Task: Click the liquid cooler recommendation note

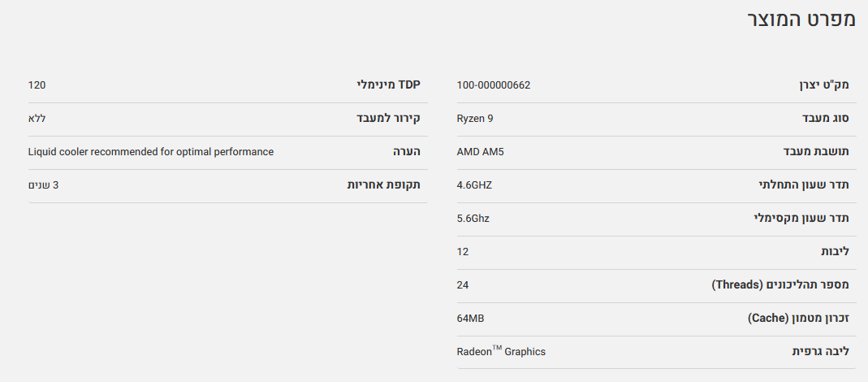Action: [150, 152]
